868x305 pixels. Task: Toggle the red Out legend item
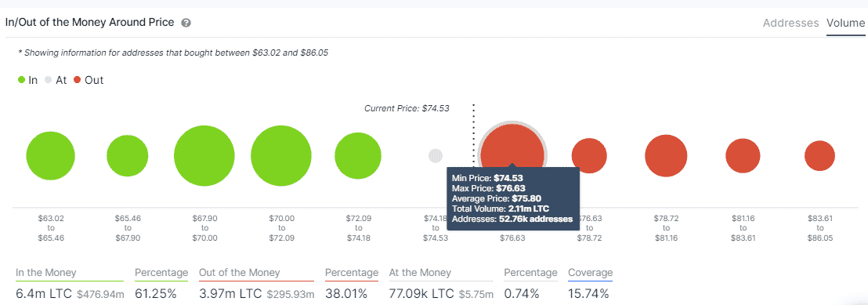(89, 80)
